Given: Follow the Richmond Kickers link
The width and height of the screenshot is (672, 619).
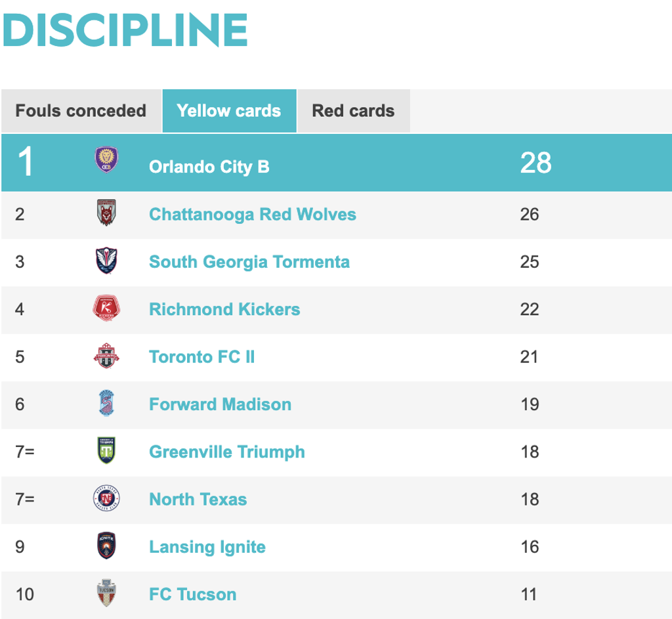Looking at the screenshot, I should point(224,309).
